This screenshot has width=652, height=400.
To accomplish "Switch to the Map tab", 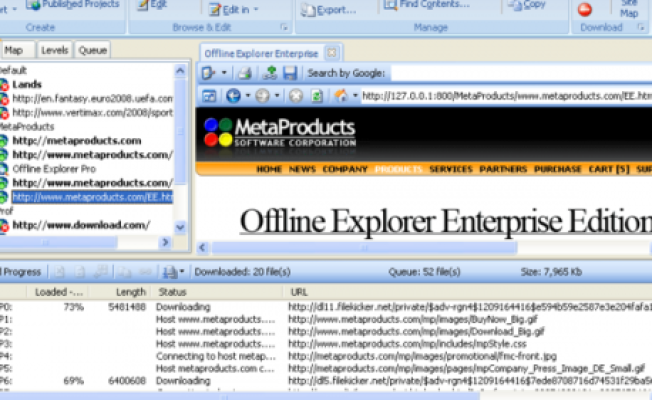I will coord(16,50).
